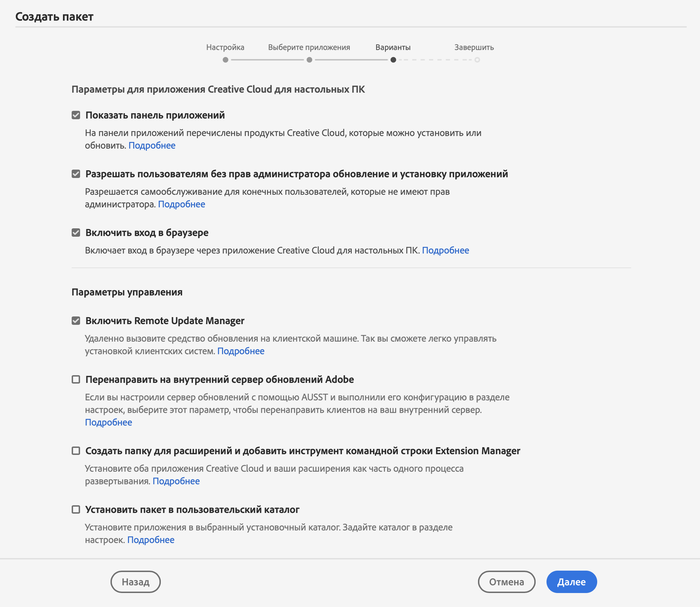Click "Подробнее" link for custom install directory
Viewport: 700px width, 607px height.
[151, 540]
